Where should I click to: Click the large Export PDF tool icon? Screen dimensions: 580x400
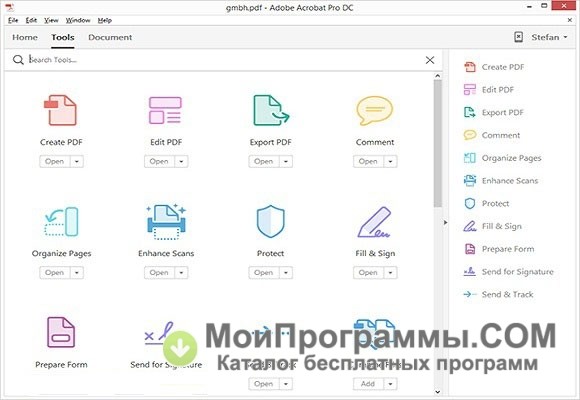tap(271, 110)
